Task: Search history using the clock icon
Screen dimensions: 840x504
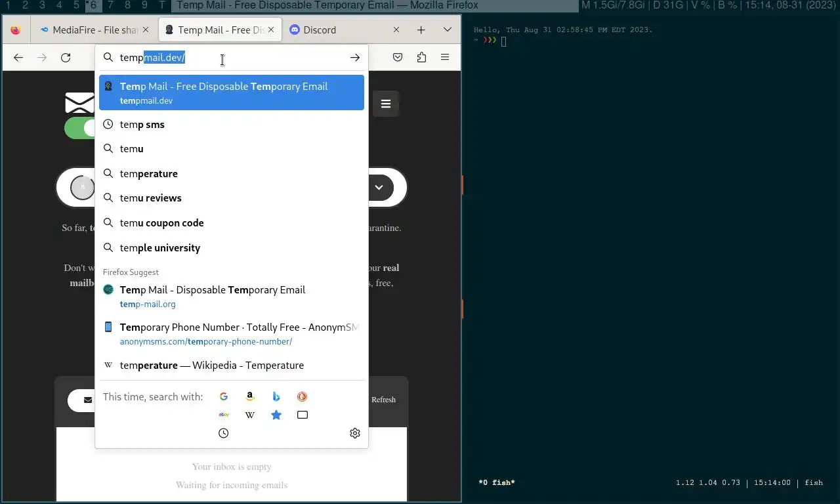Action: click(x=224, y=433)
